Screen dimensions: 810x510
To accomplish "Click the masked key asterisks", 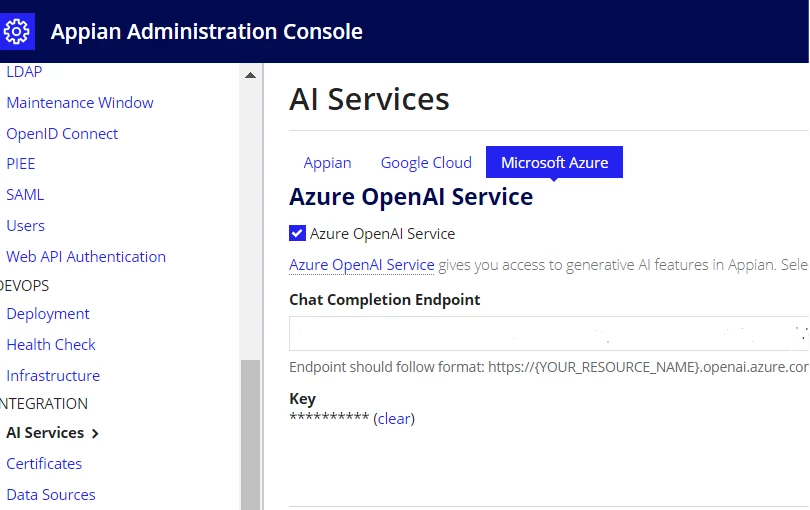I will click(x=329, y=417).
